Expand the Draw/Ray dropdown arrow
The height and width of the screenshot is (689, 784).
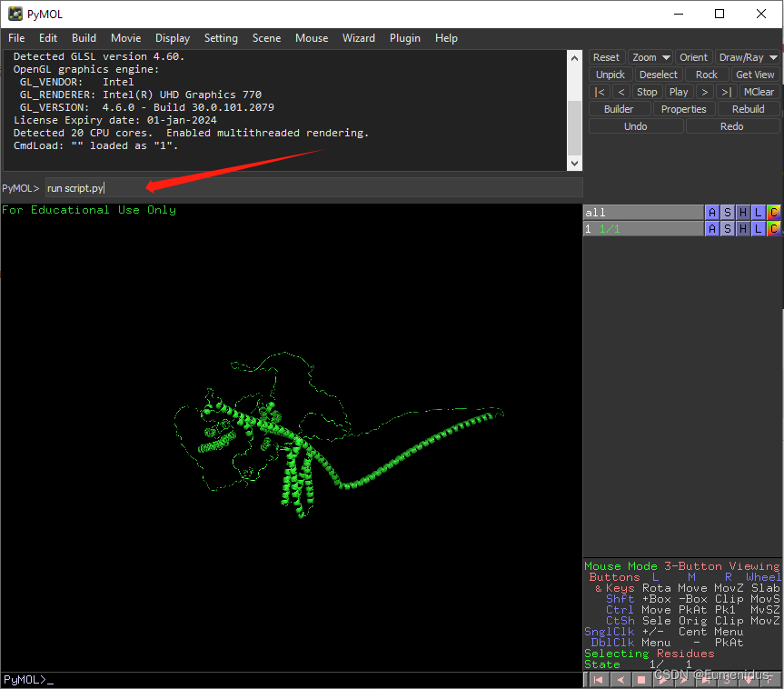(773, 57)
